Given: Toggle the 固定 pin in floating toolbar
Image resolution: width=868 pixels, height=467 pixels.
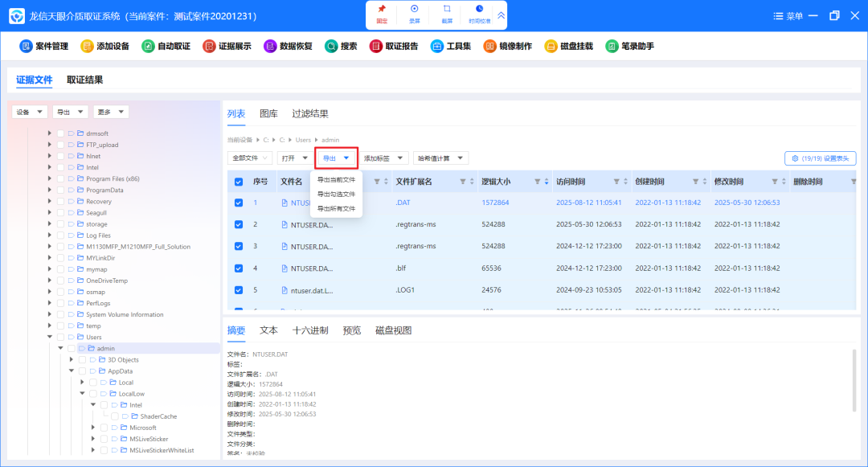Looking at the screenshot, I should 381,15.
